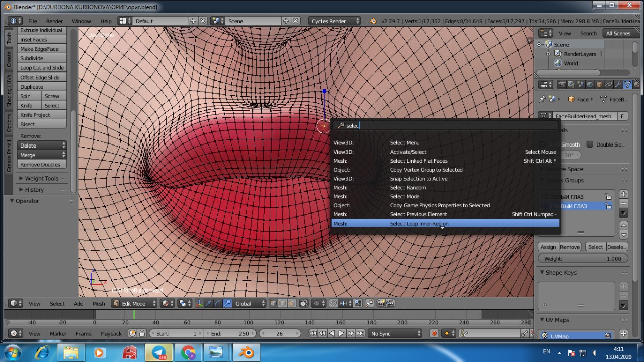Play the animation forward
This screenshot has height=362, width=644.
341,333
